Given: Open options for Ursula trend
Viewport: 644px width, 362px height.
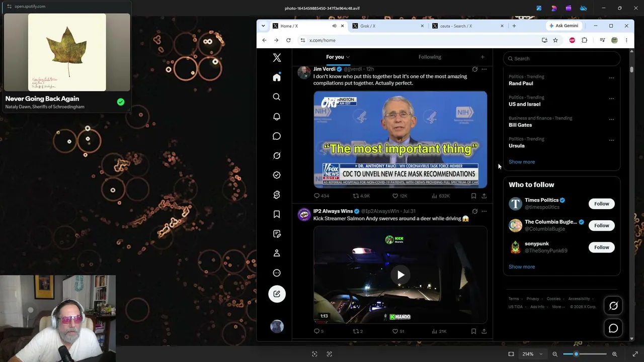Looking at the screenshot, I should [611, 140].
